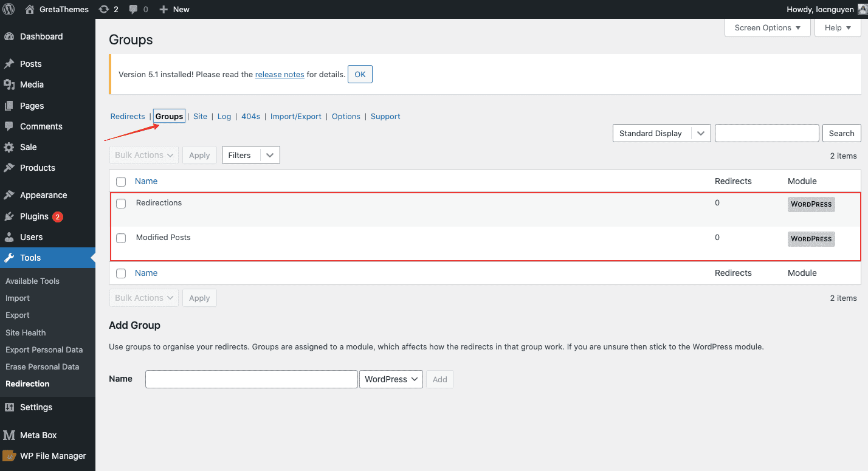
Task: Click the Products pin icon
Action: 9,168
